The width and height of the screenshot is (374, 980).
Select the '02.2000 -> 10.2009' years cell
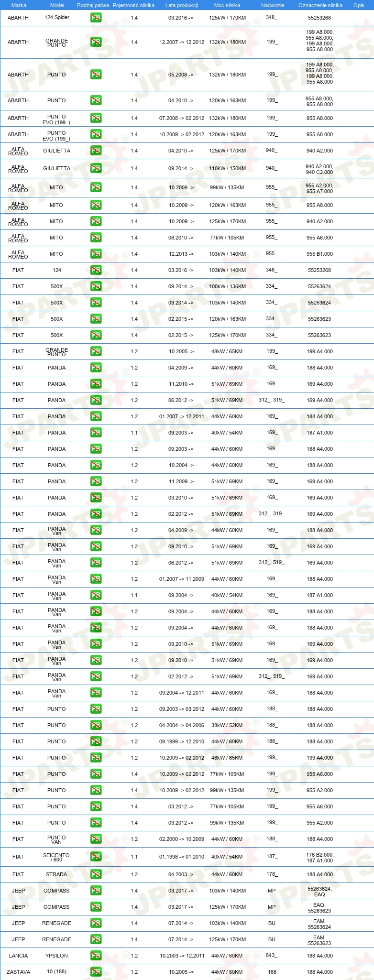[182, 839]
